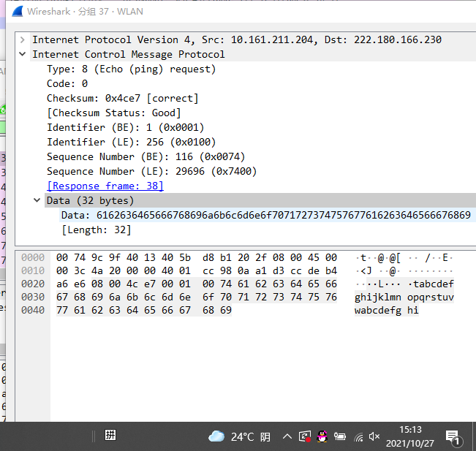The height and width of the screenshot is (451, 476).
Task: Select the Identifier (BE): 1 row
Action: coord(125,127)
